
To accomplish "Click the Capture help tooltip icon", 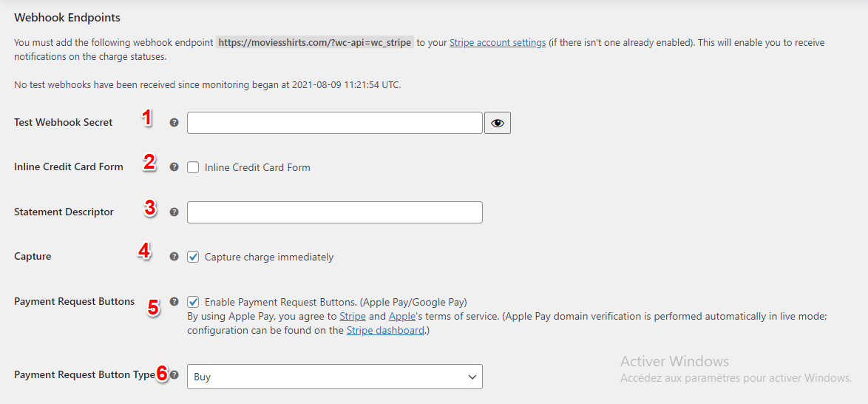I will click(174, 257).
